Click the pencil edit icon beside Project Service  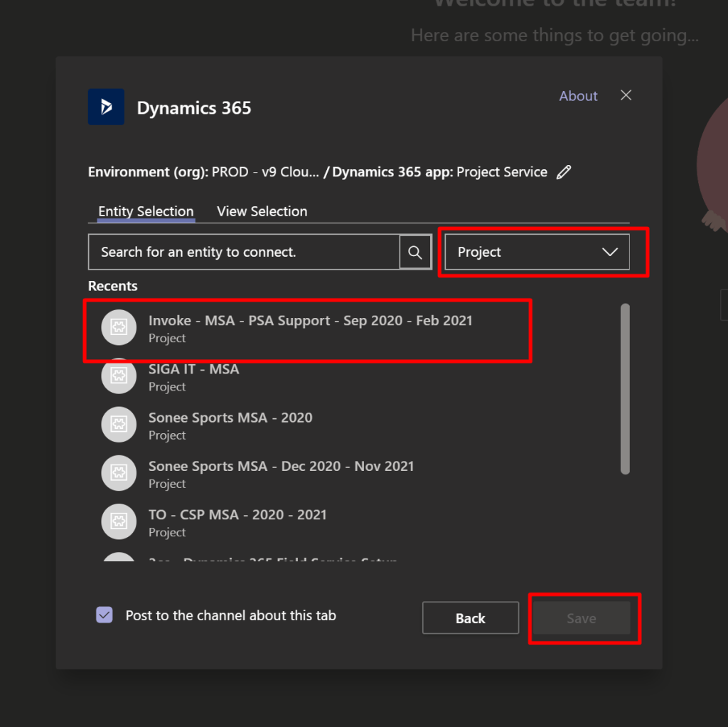pyautogui.click(x=564, y=172)
